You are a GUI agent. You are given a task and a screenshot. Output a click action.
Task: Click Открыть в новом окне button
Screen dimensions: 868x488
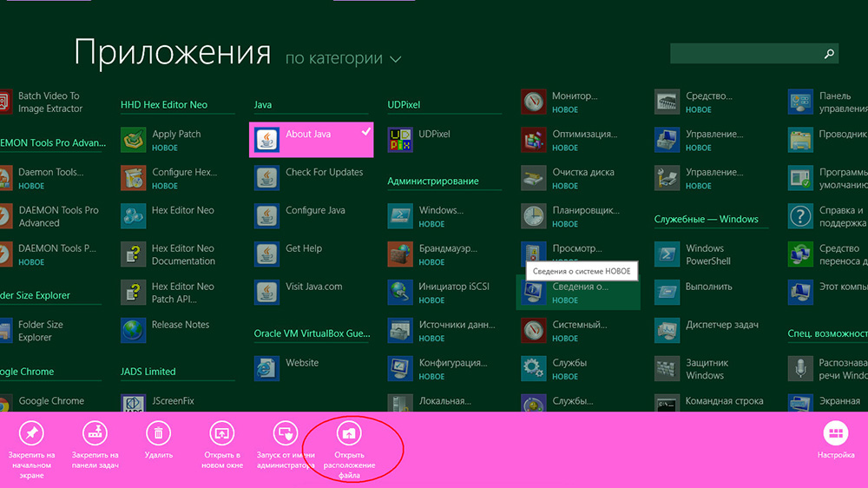point(222,445)
